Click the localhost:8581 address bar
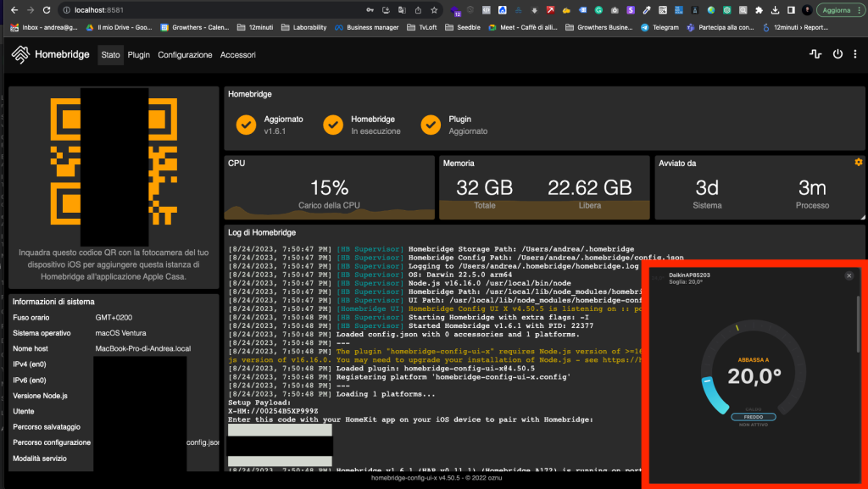This screenshot has width=868, height=489. coord(210,10)
